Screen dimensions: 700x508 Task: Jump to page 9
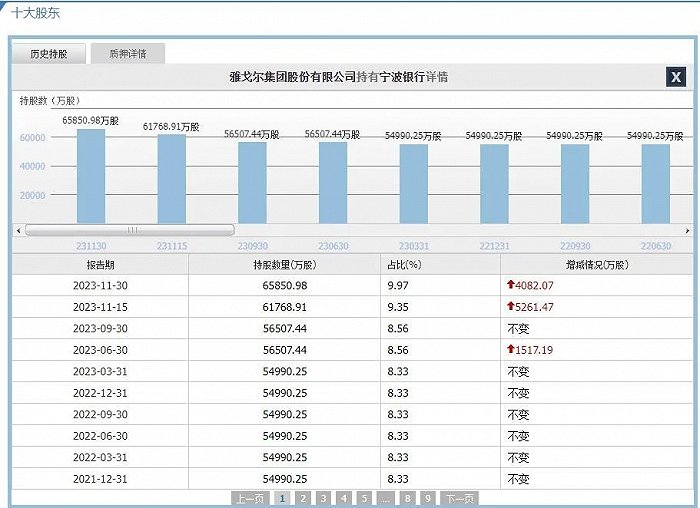coord(428,498)
